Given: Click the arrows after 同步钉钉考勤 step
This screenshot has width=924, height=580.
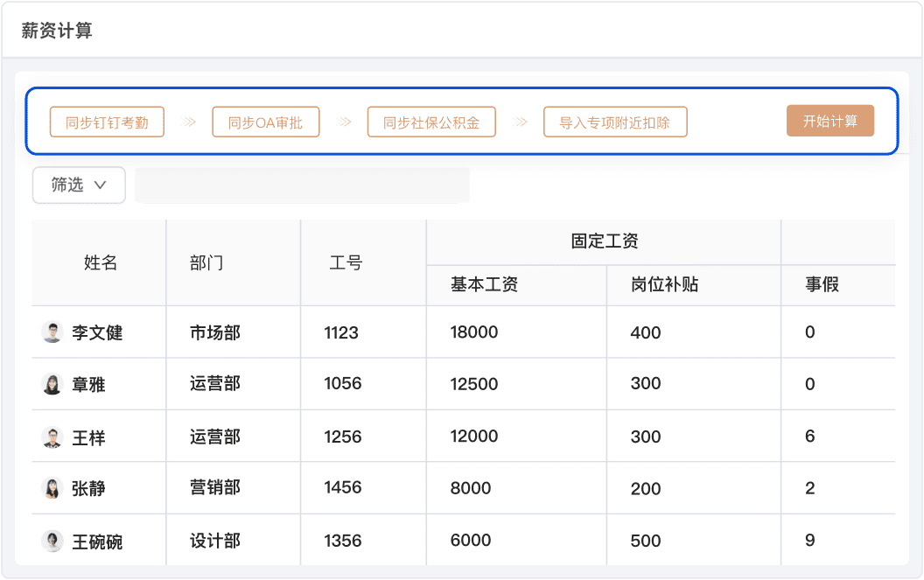Looking at the screenshot, I should click(x=189, y=122).
